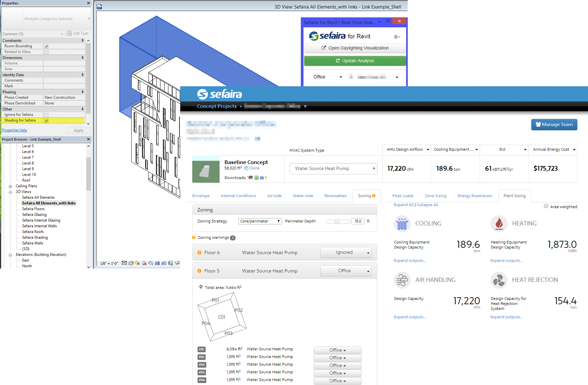Uncheck Shading for Sefaira checkbox
Screen dimensions: 588x385
click(46, 121)
